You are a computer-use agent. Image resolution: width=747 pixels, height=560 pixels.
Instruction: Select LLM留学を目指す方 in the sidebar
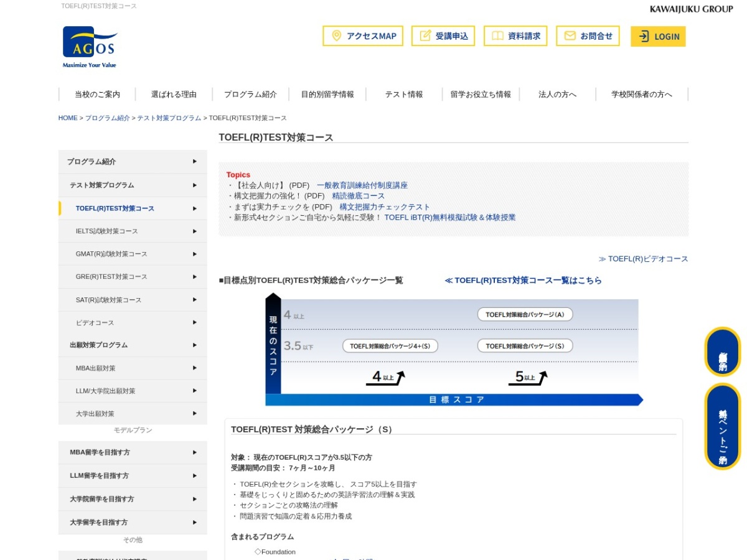pyautogui.click(x=133, y=475)
